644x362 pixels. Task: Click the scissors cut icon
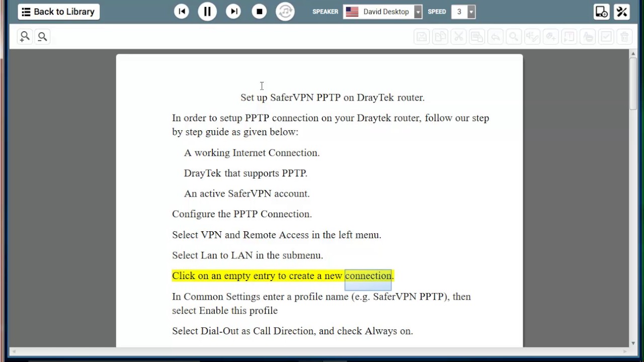point(458,37)
